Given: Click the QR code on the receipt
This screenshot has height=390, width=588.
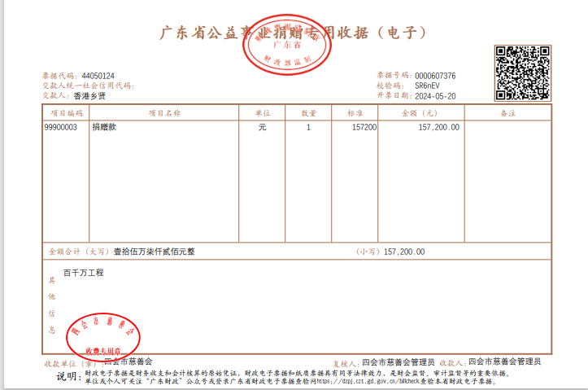Looking at the screenshot, I should [x=523, y=73].
